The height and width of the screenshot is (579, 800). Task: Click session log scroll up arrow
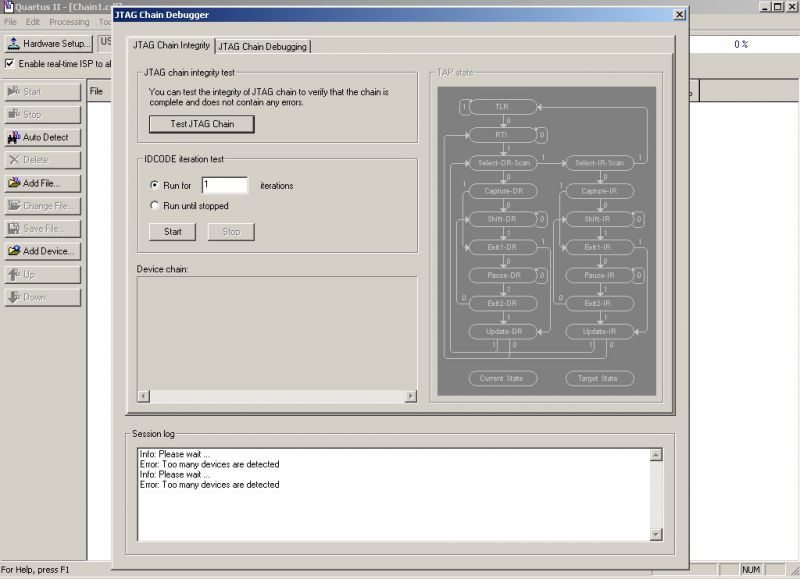click(x=656, y=455)
